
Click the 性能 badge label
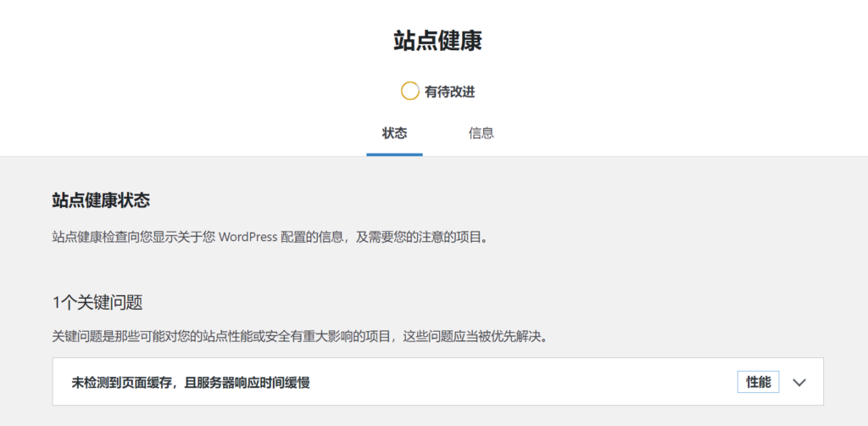click(x=759, y=382)
